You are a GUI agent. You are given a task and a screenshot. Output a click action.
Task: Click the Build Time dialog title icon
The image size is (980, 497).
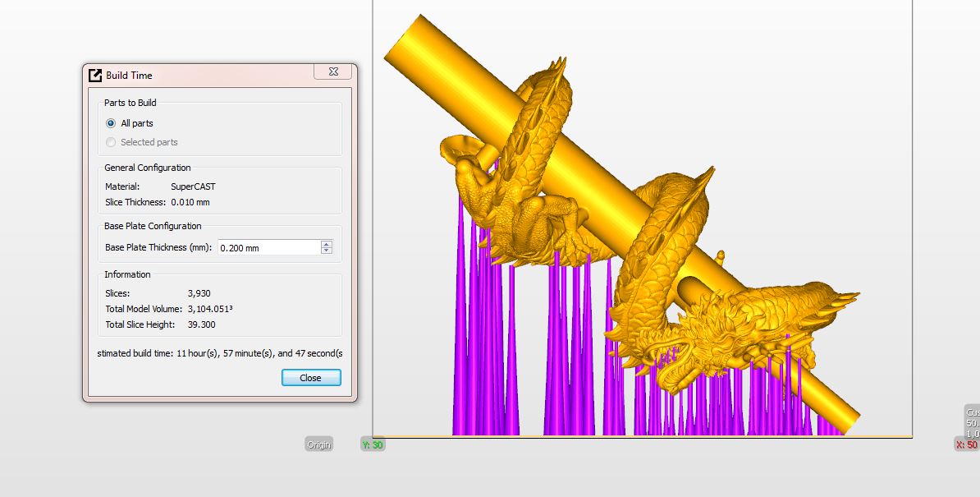tap(95, 75)
